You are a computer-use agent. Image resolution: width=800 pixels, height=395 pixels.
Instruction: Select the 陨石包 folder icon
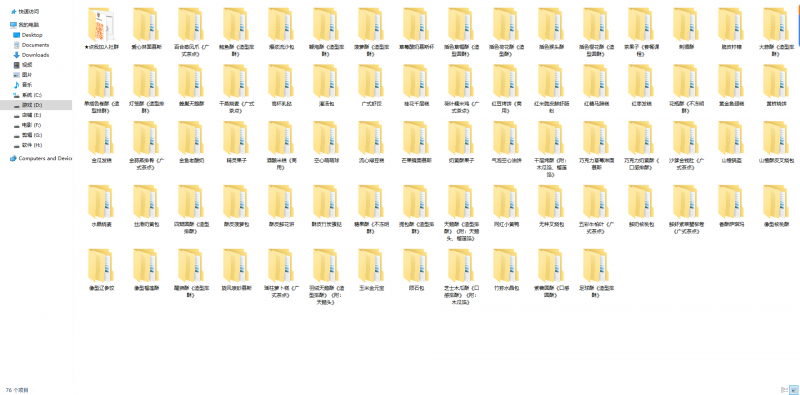[415, 266]
